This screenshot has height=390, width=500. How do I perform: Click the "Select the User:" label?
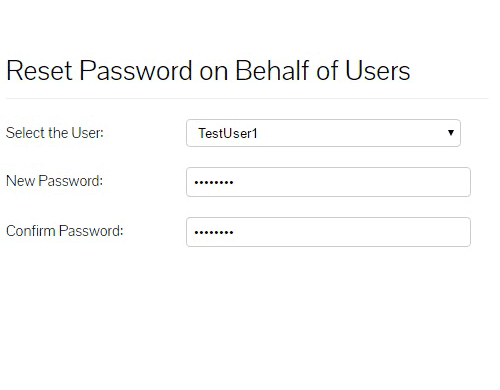(55, 133)
